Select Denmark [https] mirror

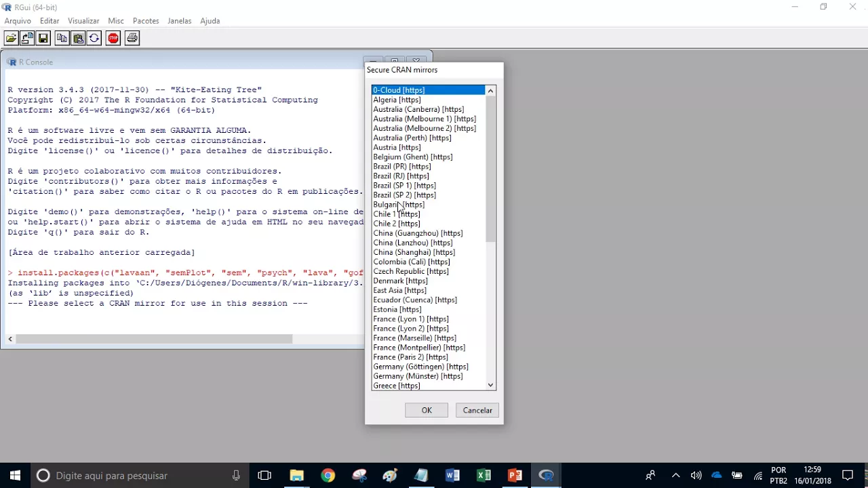428,281
